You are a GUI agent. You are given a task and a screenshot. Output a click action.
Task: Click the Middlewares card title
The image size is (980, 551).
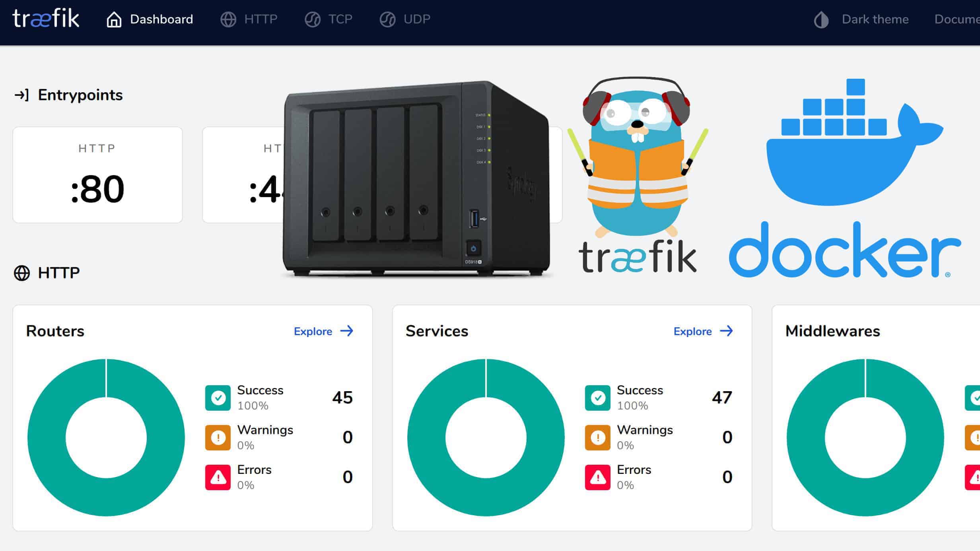pos(833,331)
